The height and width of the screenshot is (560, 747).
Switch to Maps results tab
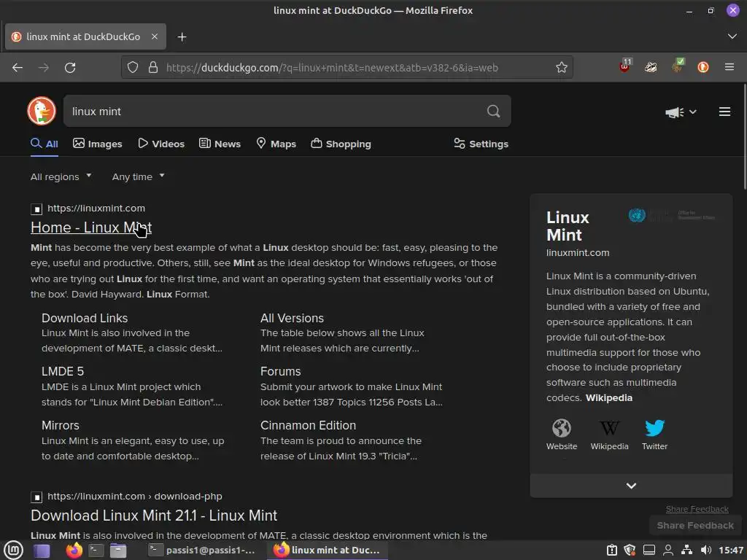coord(276,144)
